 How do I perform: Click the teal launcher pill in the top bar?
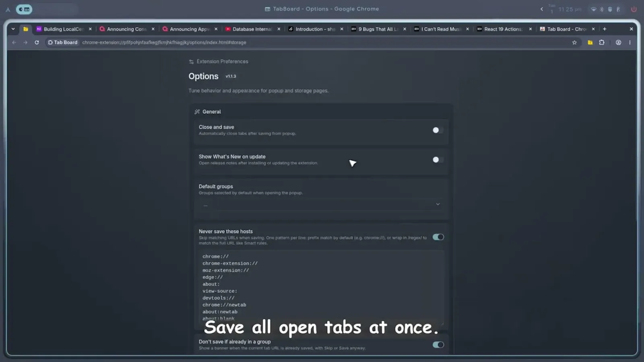[x=24, y=9]
